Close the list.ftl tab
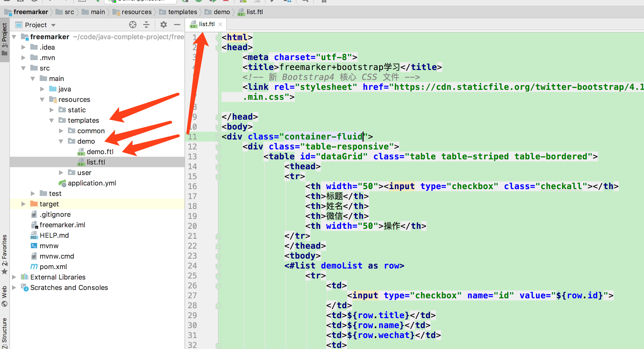 pos(220,24)
